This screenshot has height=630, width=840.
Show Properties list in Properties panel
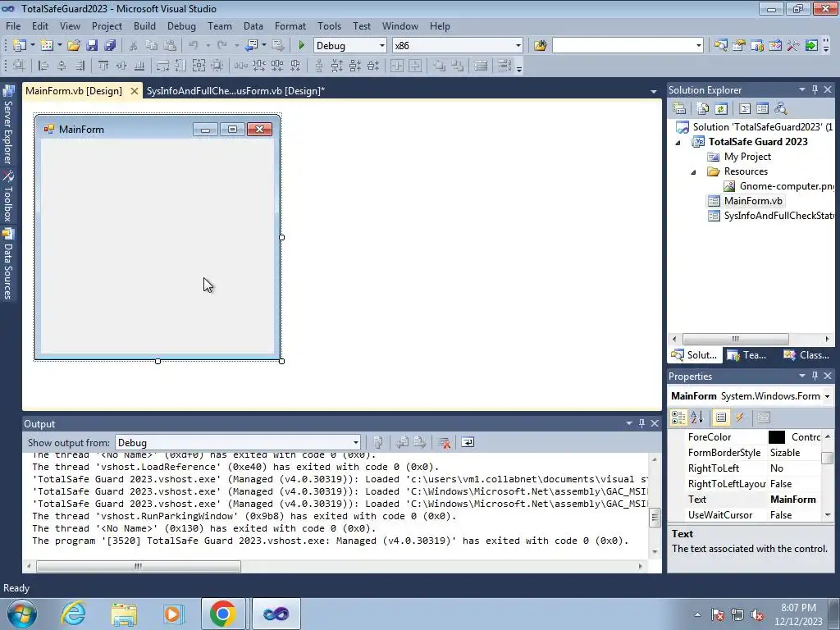(721, 418)
